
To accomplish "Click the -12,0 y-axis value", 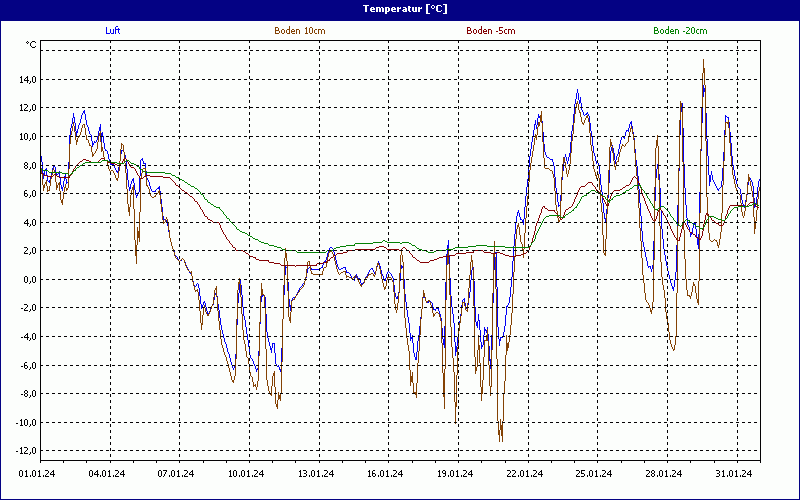I will tap(26, 451).
